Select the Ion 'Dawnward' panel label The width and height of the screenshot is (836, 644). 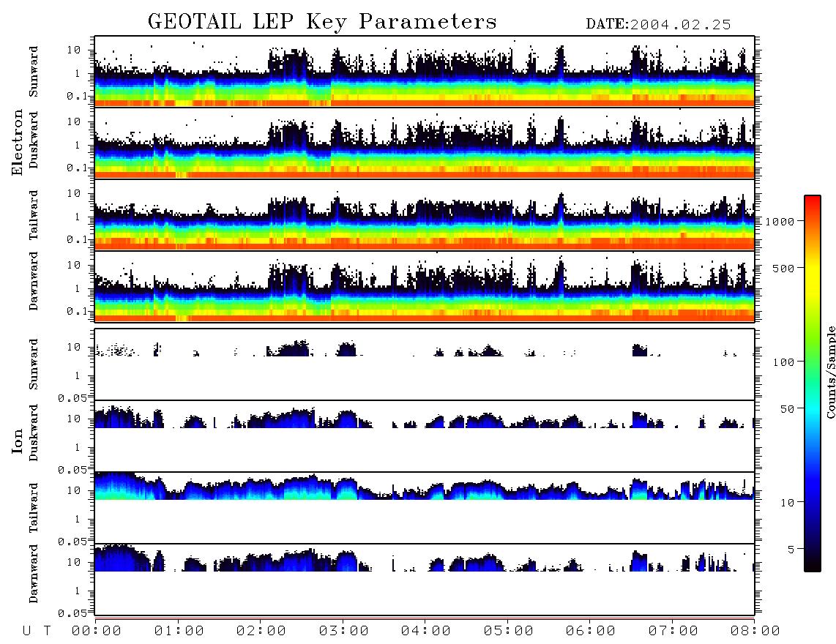click(x=34, y=574)
